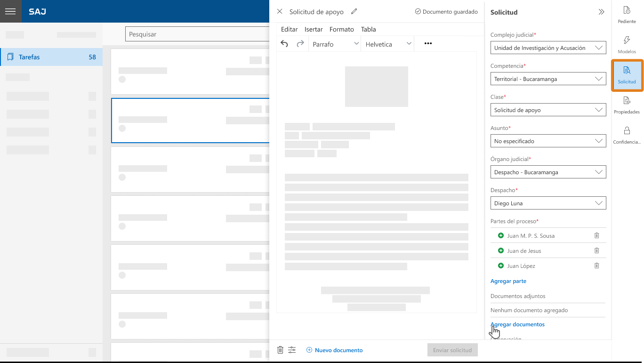Delete party Juan M. P. S. Sousa

click(x=596, y=235)
